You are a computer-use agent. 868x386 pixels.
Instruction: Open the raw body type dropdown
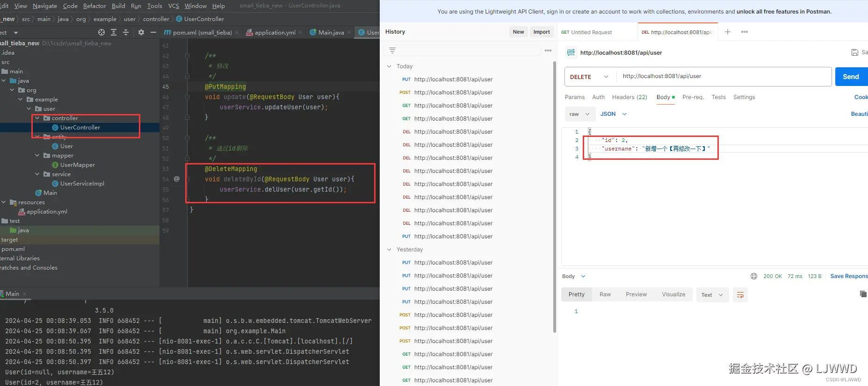point(580,114)
